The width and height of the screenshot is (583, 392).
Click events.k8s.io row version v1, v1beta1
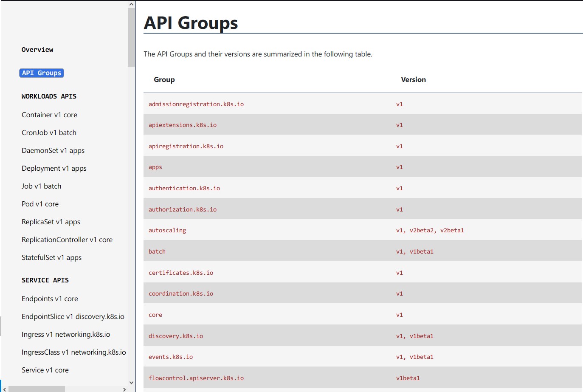coord(415,357)
